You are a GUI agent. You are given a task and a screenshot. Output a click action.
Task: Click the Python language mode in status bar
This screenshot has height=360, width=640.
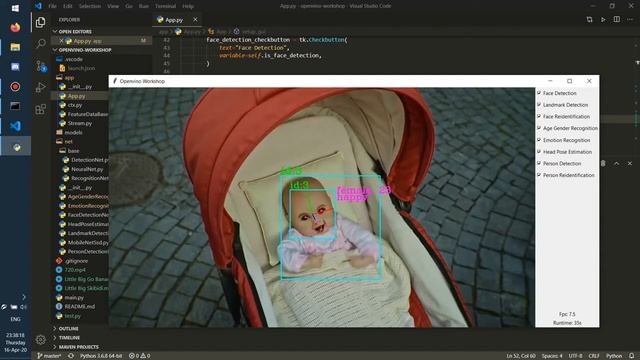coord(614,356)
